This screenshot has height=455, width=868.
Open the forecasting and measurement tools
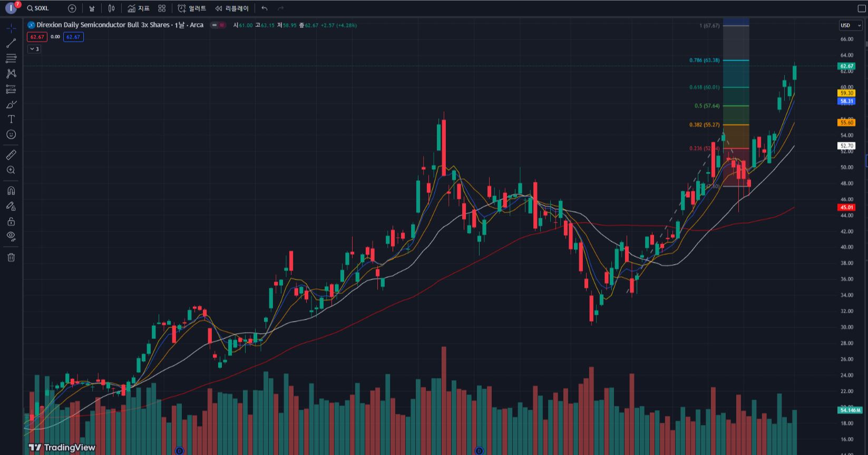[x=11, y=89]
